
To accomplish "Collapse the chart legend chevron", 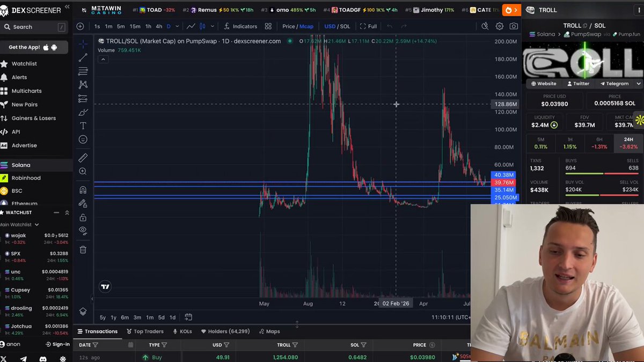I will tap(103, 59).
